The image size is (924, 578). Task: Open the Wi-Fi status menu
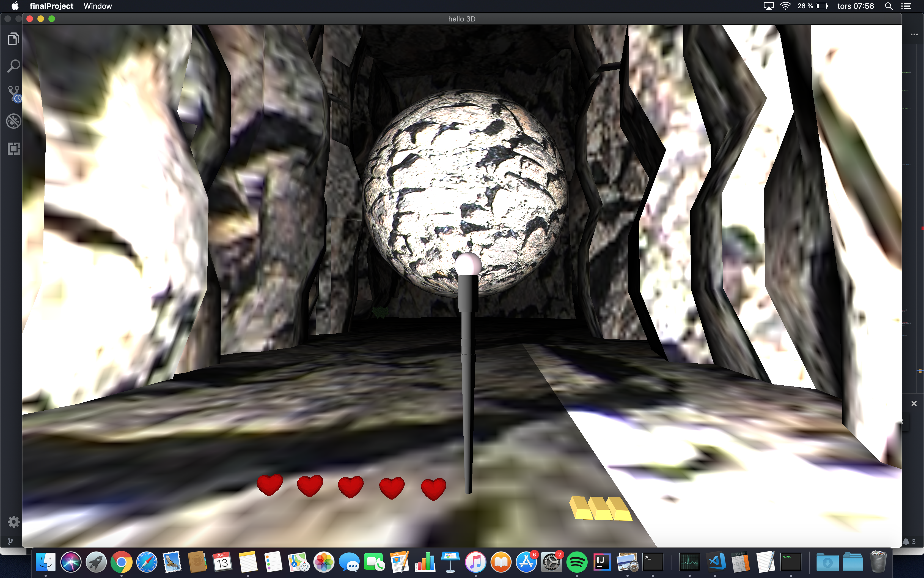[785, 6]
